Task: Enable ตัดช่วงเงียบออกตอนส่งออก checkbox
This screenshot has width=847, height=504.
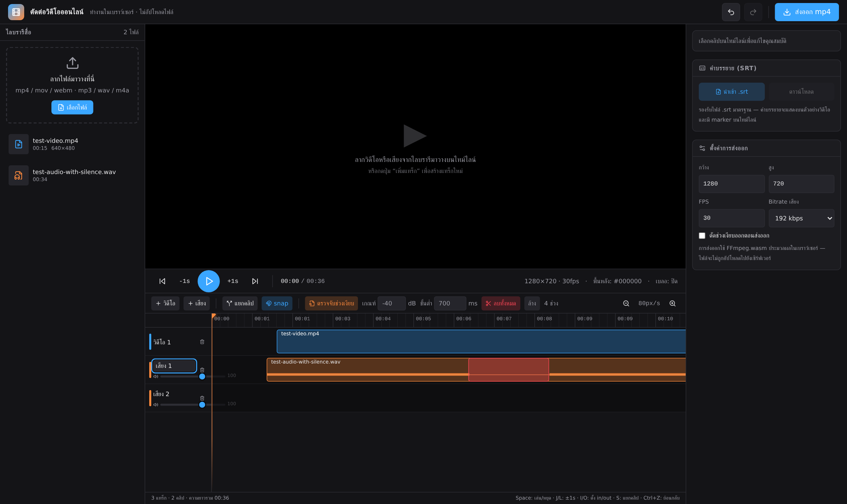Action: tap(702, 236)
